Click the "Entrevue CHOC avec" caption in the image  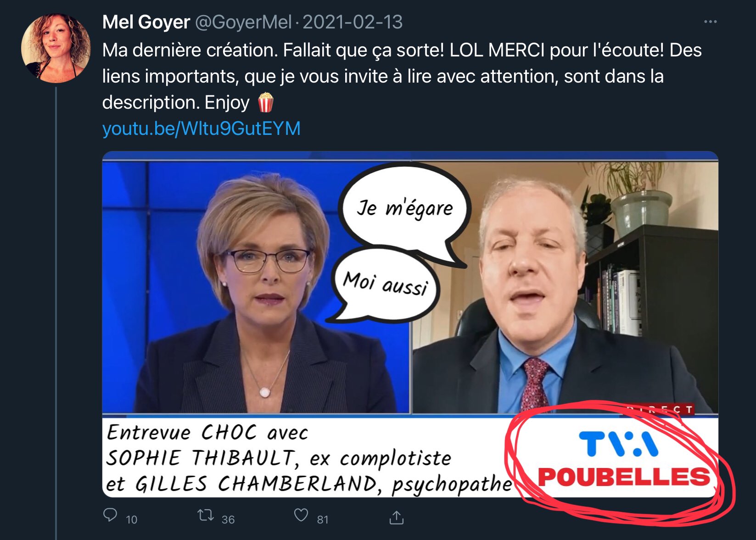click(207, 432)
